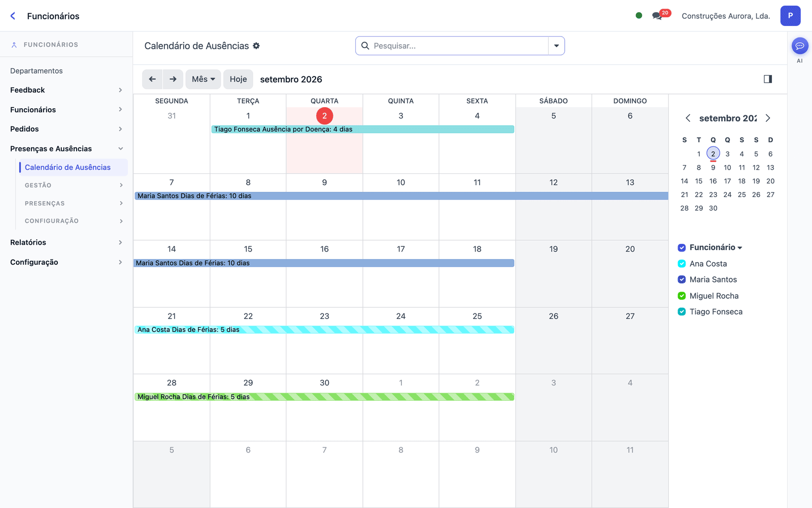Expand the Pedidos menu section
The height and width of the screenshot is (508, 812).
pos(66,129)
